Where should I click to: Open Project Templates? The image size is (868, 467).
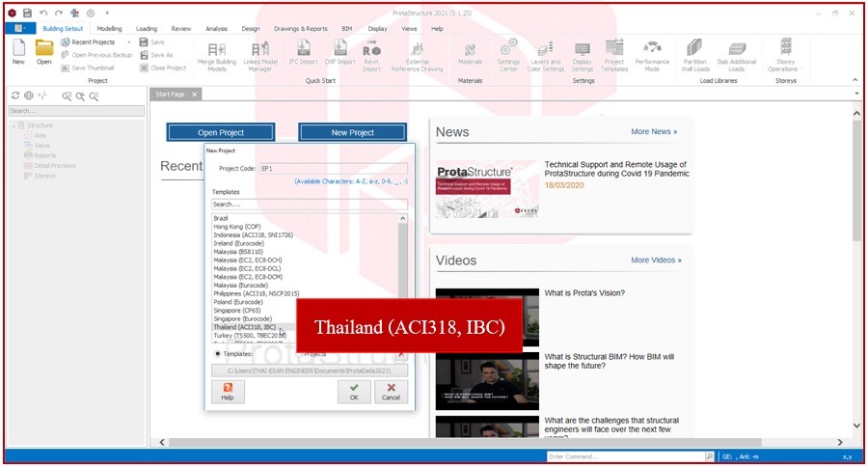coord(614,55)
